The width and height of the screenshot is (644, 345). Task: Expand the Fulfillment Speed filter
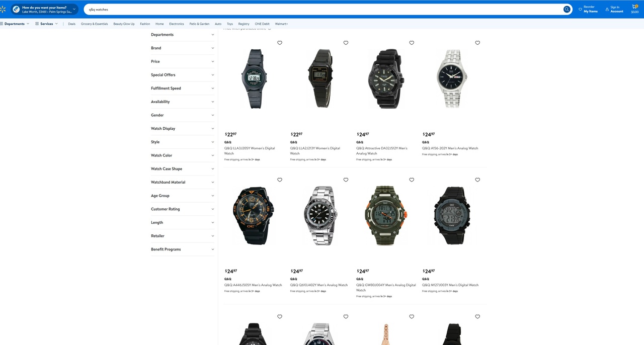183,89
